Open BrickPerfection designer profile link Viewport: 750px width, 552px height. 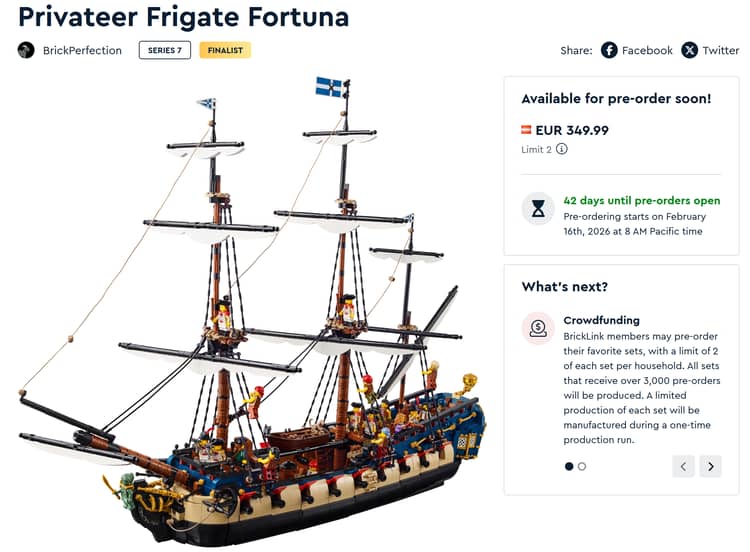click(82, 50)
